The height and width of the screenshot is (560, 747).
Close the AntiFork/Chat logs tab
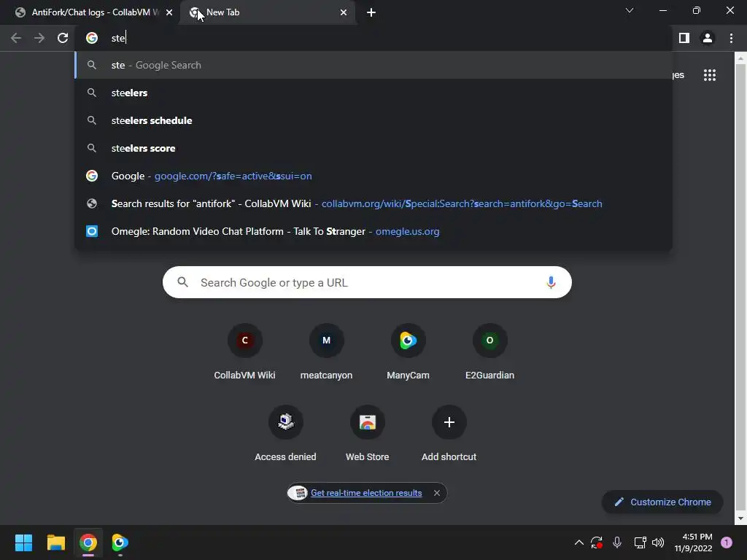tap(169, 12)
